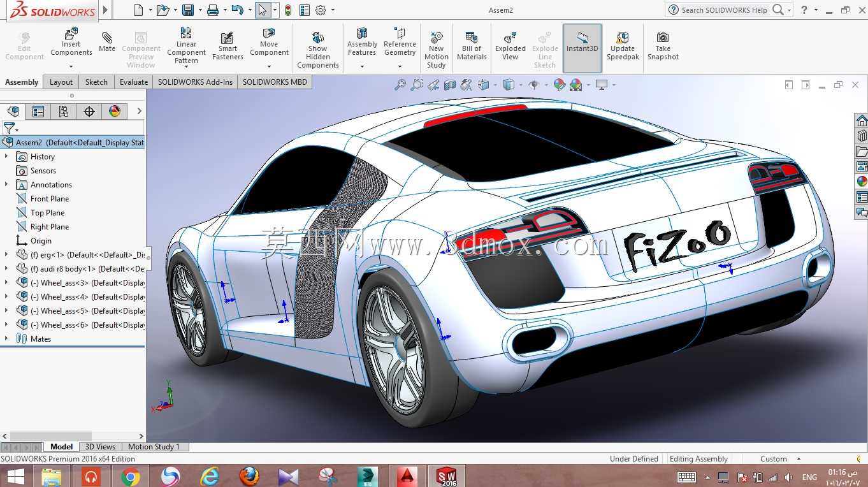The width and height of the screenshot is (868, 487).
Task: Start a New Motion Study
Action: point(437,50)
